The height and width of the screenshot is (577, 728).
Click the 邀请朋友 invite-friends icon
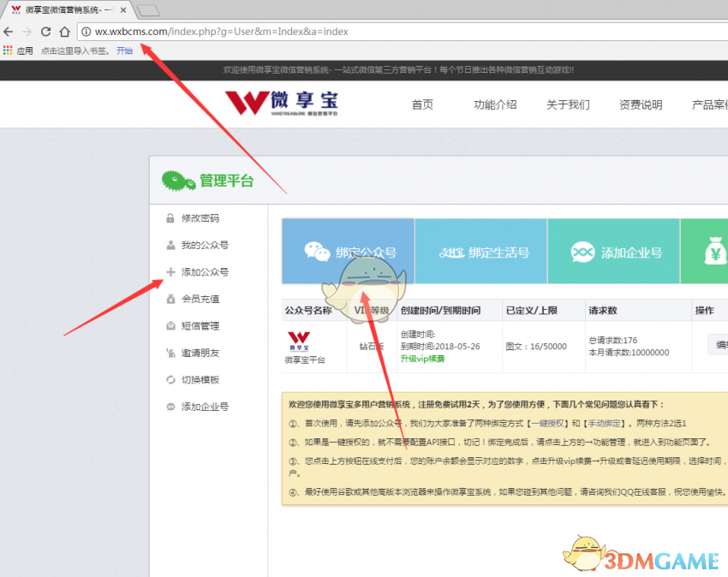pyautogui.click(x=170, y=352)
